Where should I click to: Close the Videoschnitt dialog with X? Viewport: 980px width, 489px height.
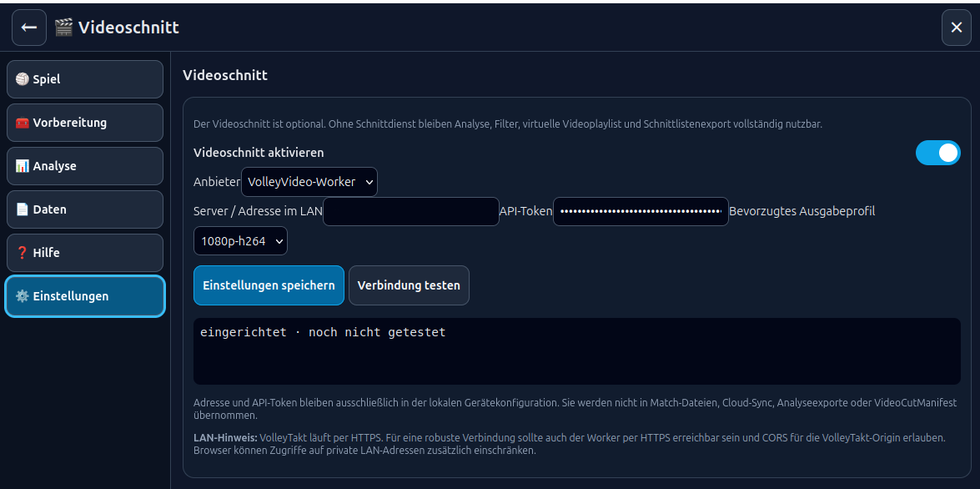[957, 28]
